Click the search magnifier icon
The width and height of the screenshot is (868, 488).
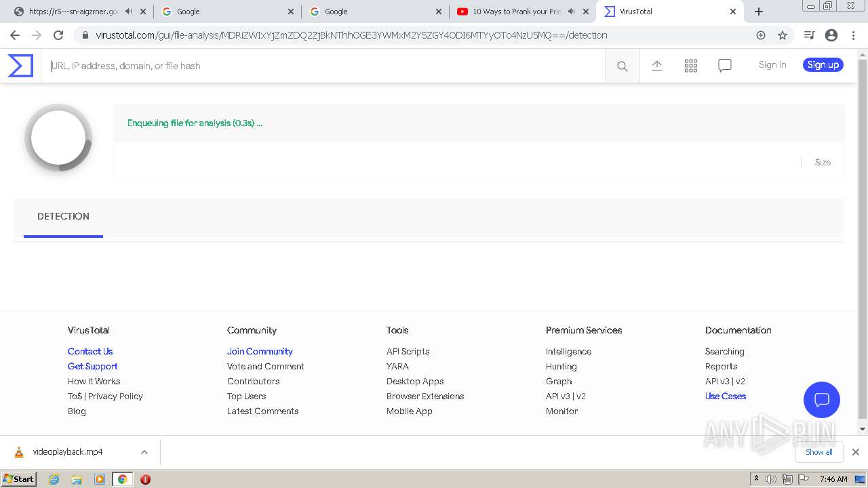(622, 66)
